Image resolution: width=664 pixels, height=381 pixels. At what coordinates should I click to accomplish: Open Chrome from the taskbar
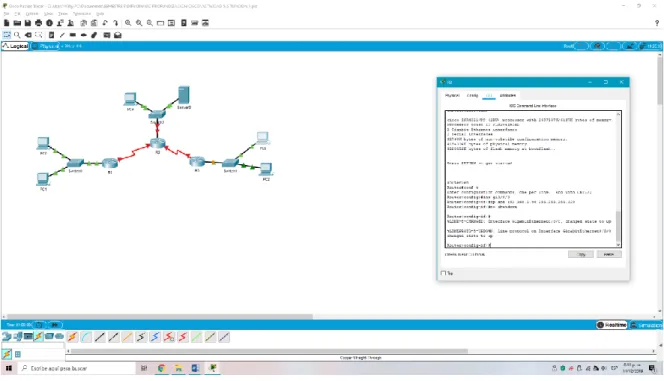(161, 368)
